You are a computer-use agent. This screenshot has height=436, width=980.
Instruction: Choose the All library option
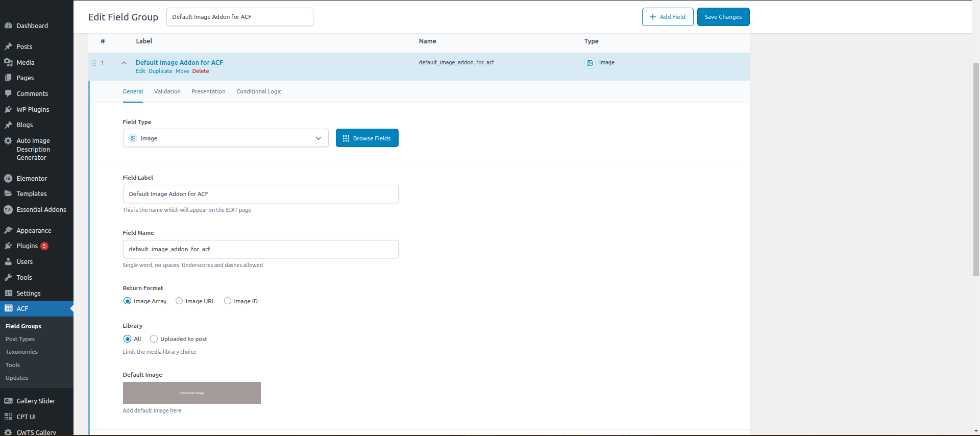tap(127, 339)
